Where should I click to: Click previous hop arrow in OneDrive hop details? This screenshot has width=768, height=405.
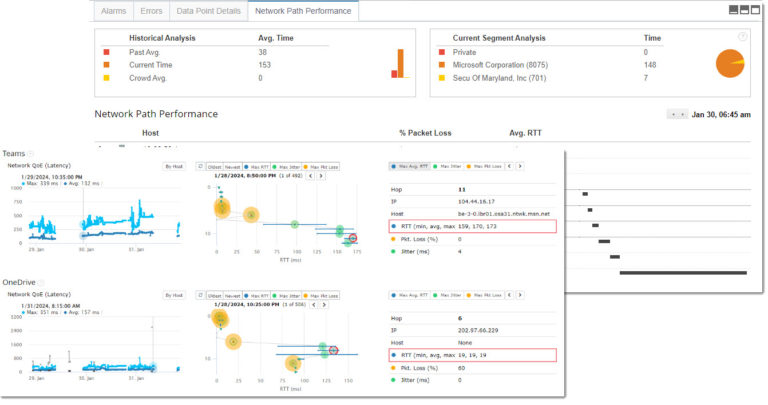[x=509, y=295]
